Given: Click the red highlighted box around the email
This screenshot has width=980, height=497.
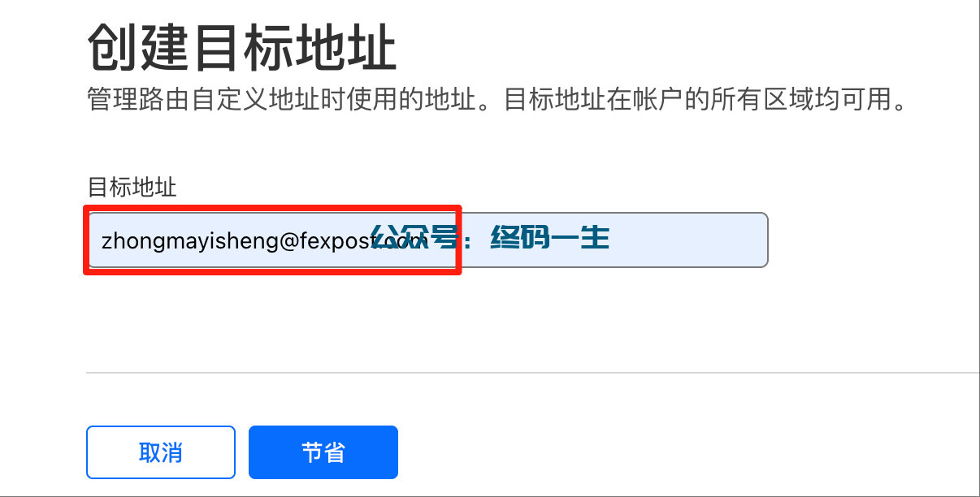Looking at the screenshot, I should click(x=273, y=240).
